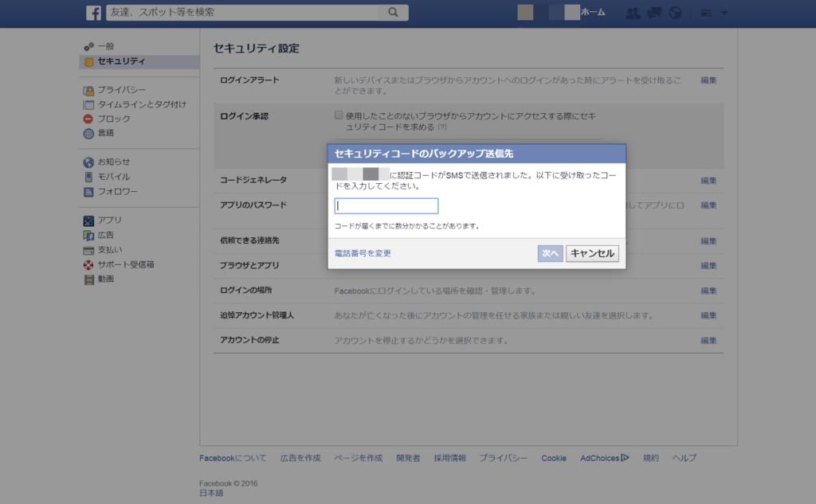Open ページを作成 footer link
This screenshot has width=816, height=504.
(358, 459)
